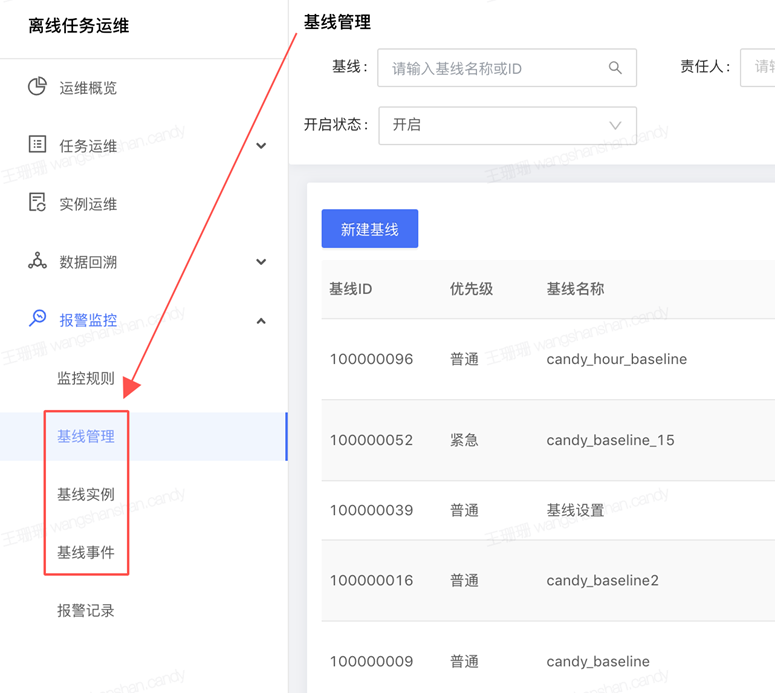
Task: Select the candy_hour_baseline row
Action: click(616, 359)
